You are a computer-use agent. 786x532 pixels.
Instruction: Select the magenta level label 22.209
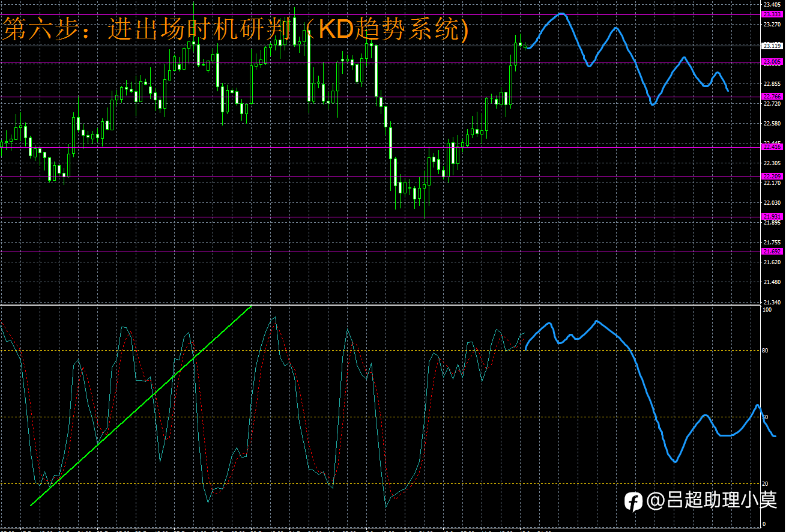point(772,177)
